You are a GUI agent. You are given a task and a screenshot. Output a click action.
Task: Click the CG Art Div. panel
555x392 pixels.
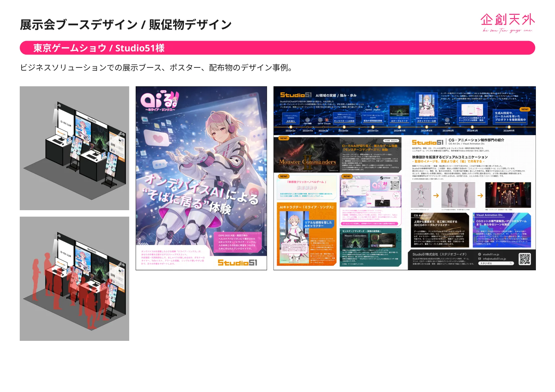click(439, 230)
